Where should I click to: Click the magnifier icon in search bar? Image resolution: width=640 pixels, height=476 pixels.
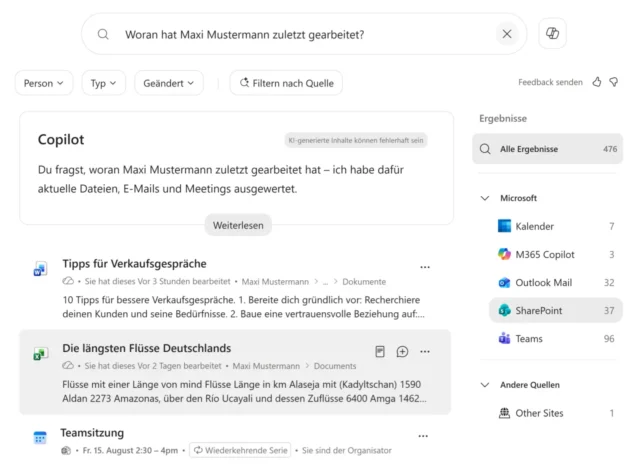[x=103, y=34]
